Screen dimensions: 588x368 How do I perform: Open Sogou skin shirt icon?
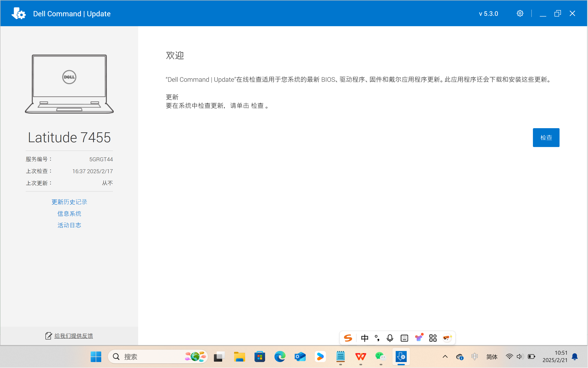[419, 338]
